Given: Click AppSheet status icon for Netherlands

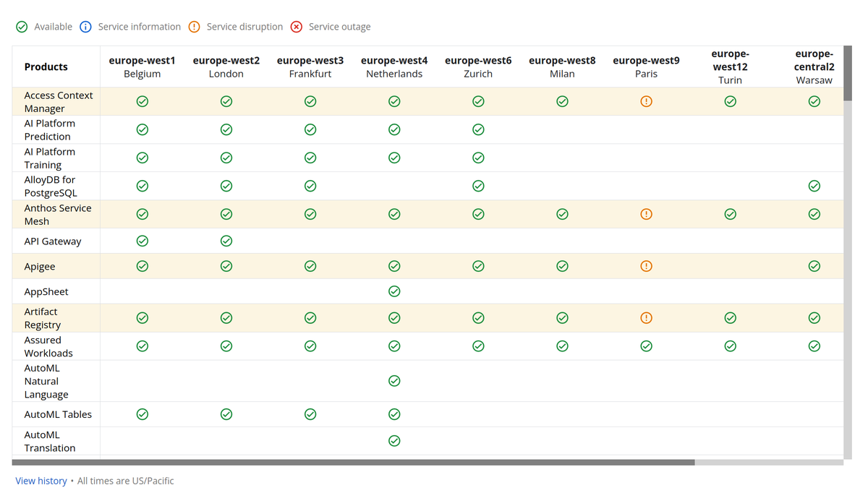Looking at the screenshot, I should (x=394, y=291).
